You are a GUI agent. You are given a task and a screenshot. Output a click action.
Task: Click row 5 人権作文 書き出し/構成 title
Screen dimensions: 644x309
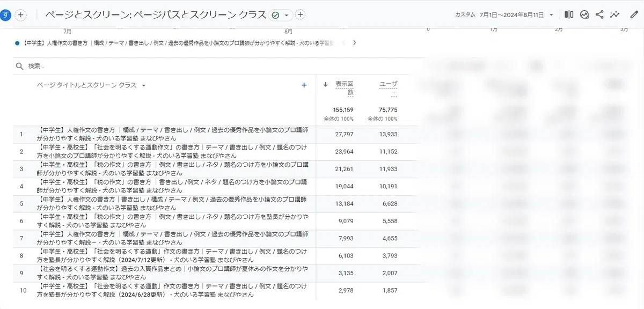[x=173, y=203]
